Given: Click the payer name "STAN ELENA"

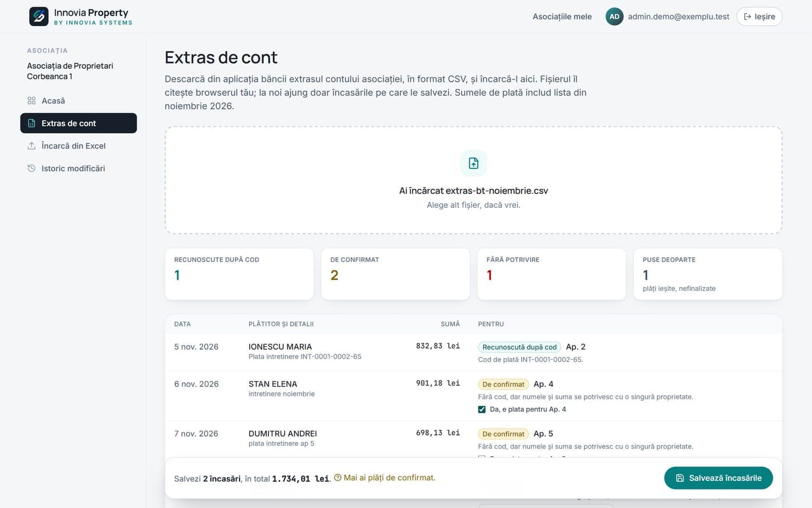Looking at the screenshot, I should (273, 384).
